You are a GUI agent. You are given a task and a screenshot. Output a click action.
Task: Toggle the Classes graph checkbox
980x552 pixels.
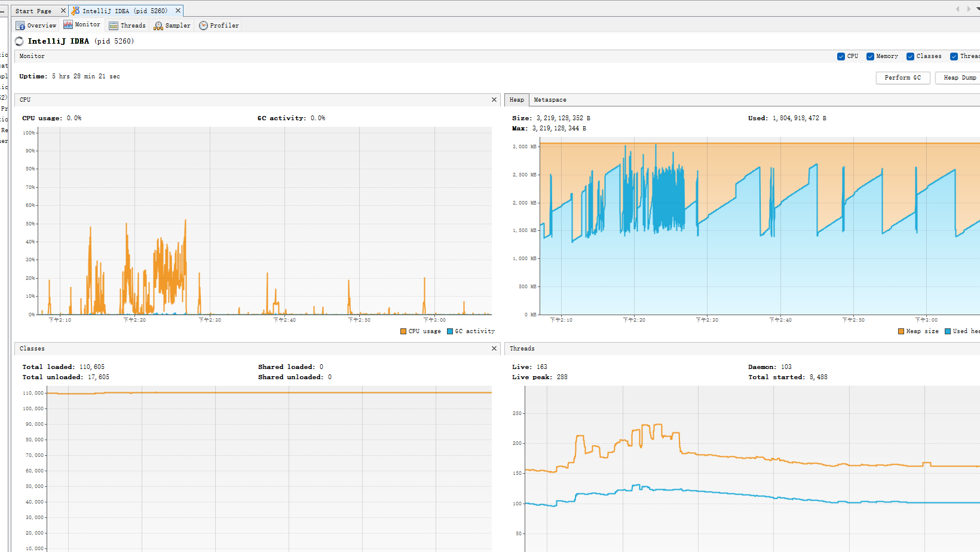[x=910, y=56]
